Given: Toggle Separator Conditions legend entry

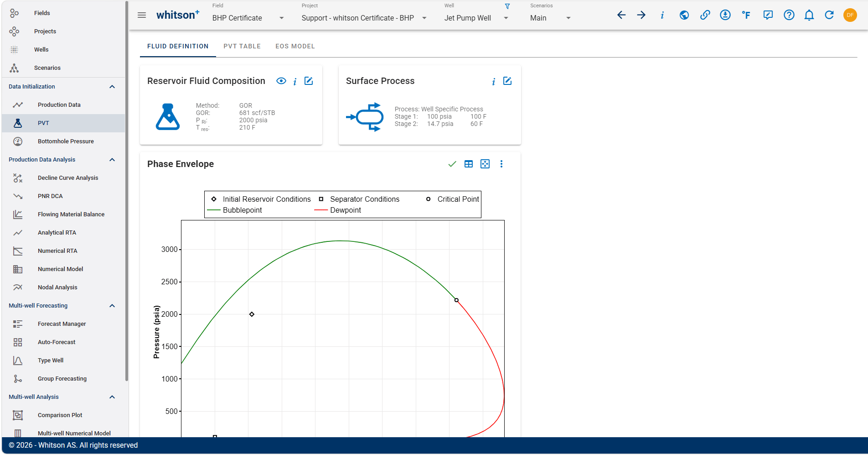Looking at the screenshot, I should click(x=359, y=199).
